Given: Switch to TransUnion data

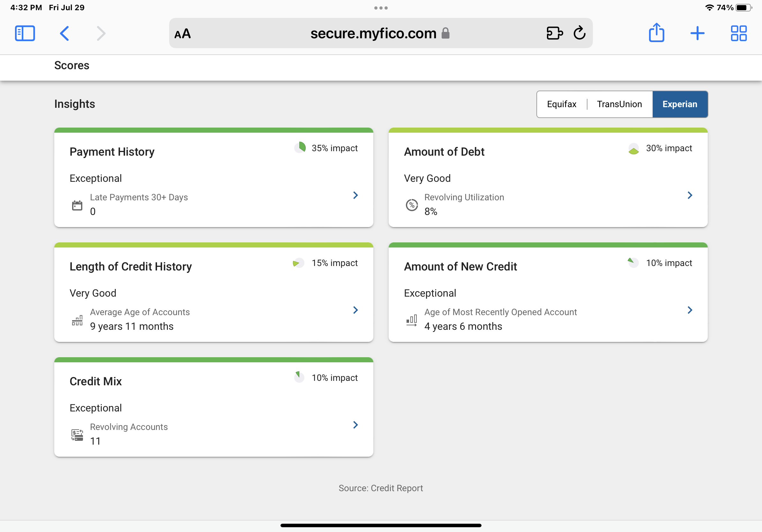Looking at the screenshot, I should pyautogui.click(x=619, y=104).
